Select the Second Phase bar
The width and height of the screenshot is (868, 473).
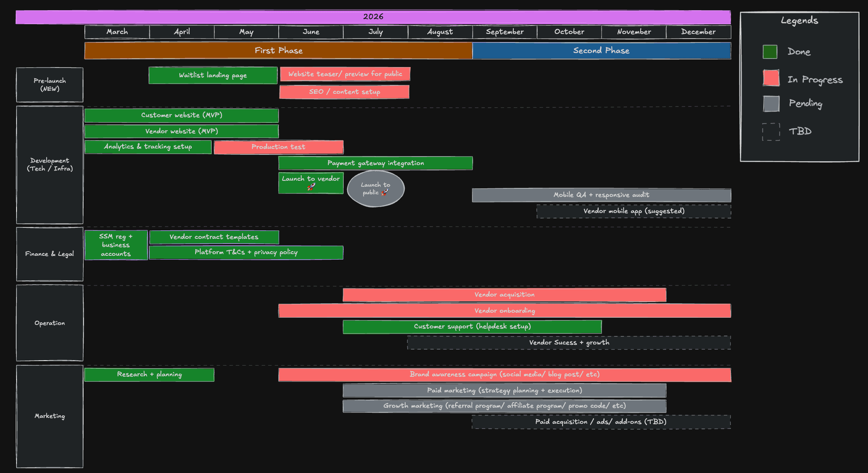click(x=602, y=50)
